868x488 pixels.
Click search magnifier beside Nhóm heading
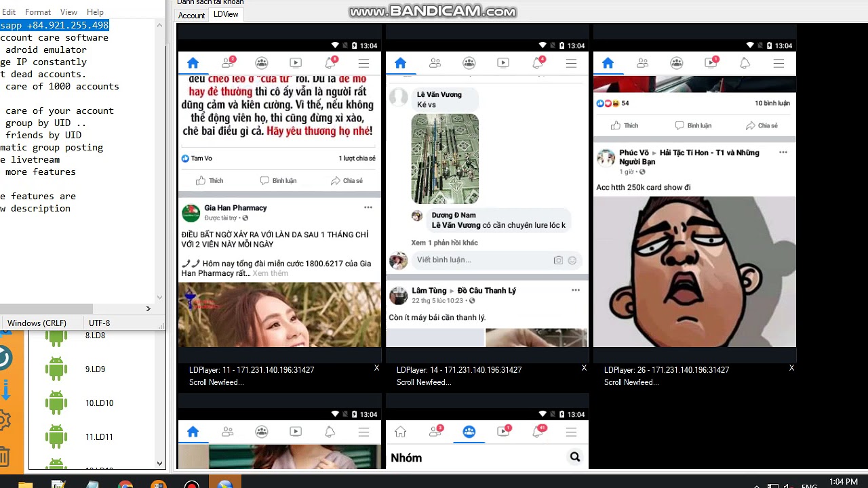[575, 457]
